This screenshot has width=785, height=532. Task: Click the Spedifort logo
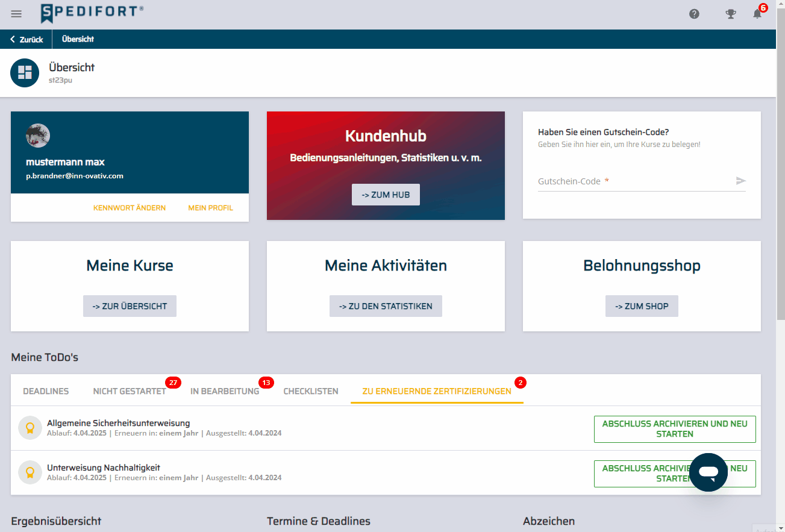click(92, 13)
